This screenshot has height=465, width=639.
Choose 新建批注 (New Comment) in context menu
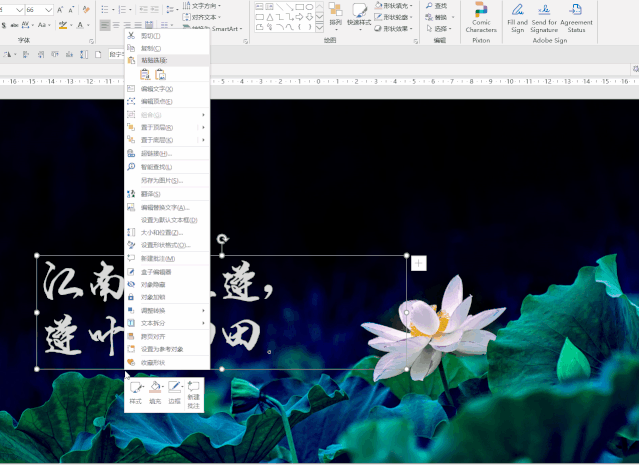(x=167, y=258)
